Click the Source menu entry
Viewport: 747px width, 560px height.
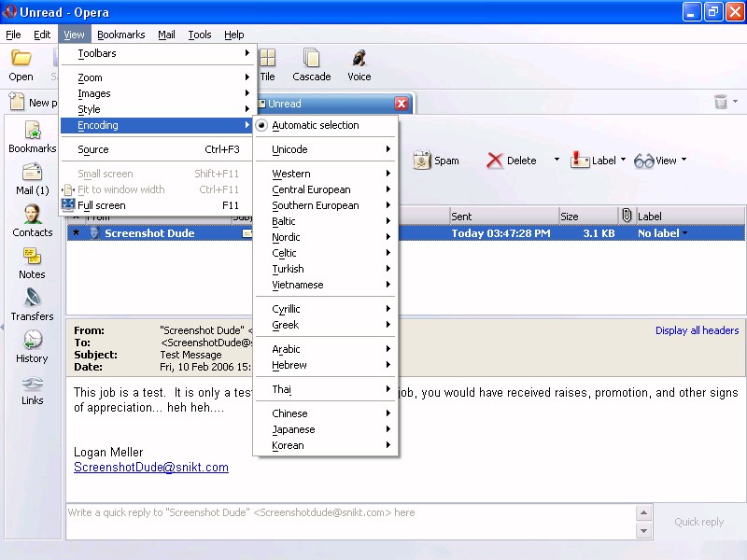click(93, 149)
